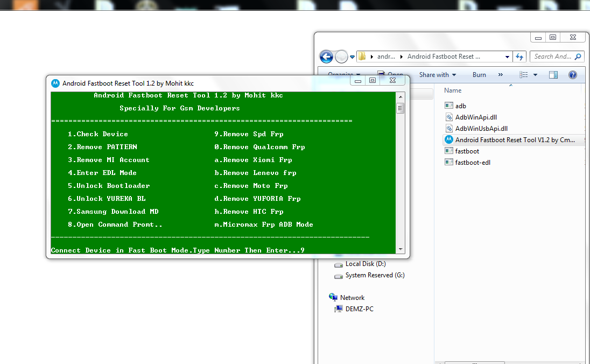Viewport: 590px width, 364px height.
Task: Click the magnifier search icon
Action: point(578,57)
